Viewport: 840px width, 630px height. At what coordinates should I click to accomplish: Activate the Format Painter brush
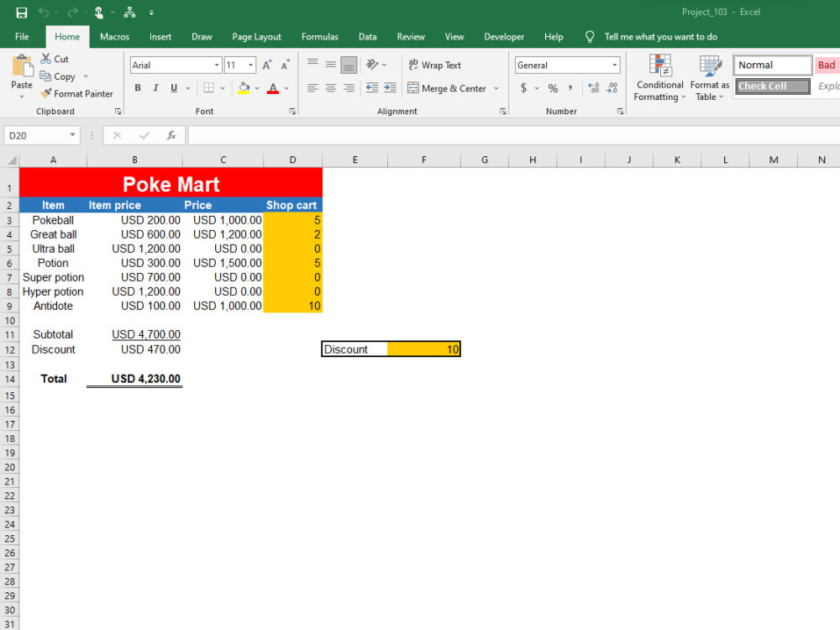click(46, 93)
